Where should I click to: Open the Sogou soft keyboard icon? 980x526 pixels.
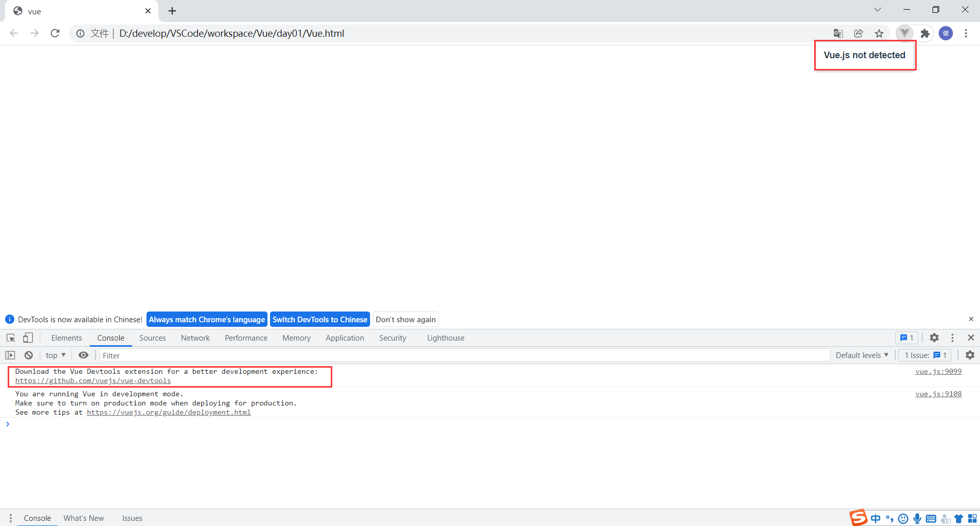point(931,518)
